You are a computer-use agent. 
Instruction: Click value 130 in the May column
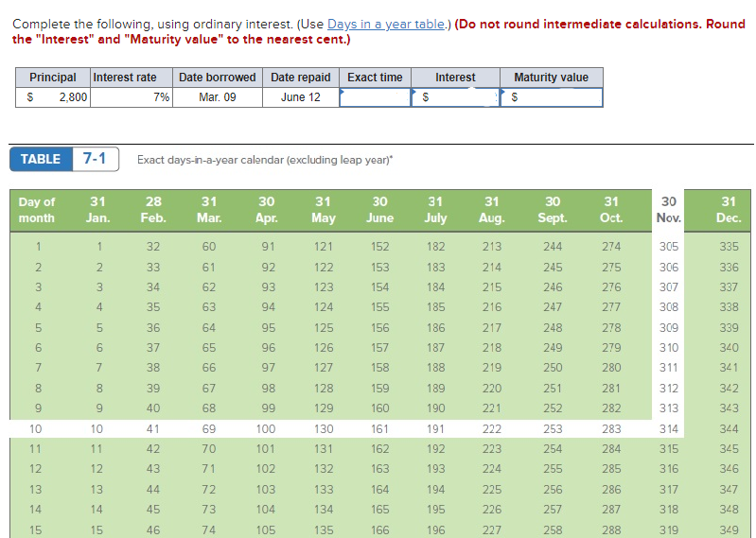point(324,428)
